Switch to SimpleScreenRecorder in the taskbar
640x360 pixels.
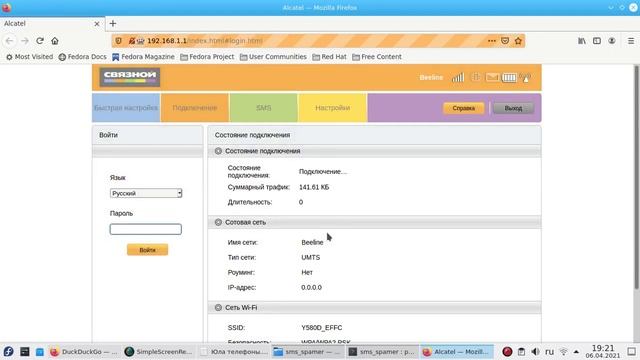158,351
